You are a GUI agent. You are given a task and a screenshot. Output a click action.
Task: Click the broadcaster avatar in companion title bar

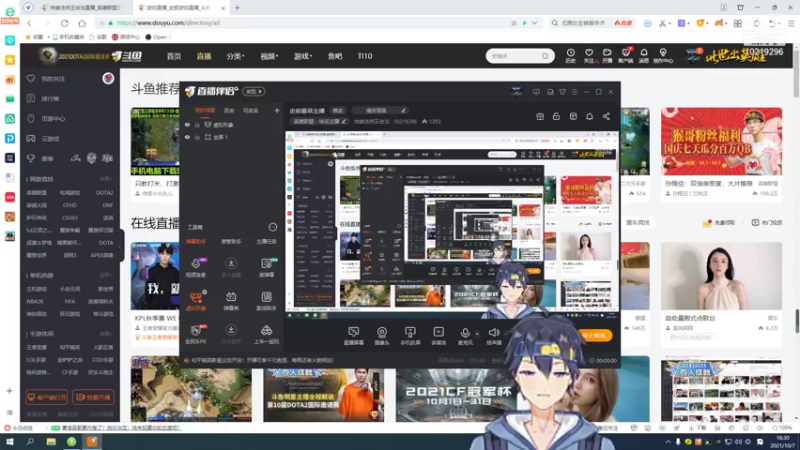517,92
